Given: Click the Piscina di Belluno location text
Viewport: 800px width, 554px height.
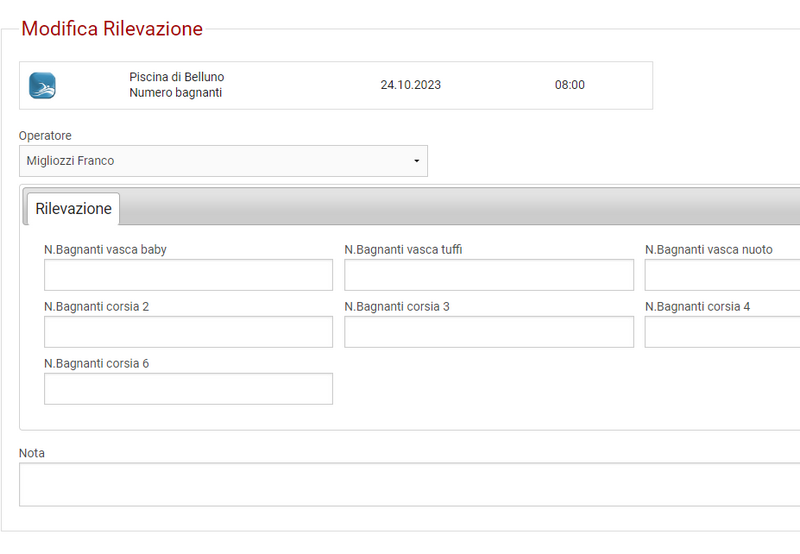Looking at the screenshot, I should (x=176, y=77).
